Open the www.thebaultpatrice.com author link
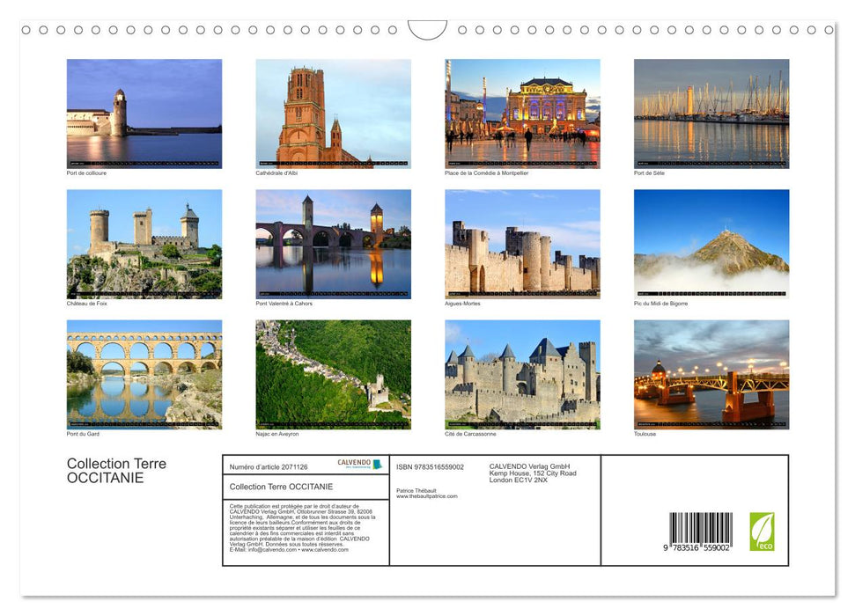Image resolution: width=855 pixels, height=616 pixels. [x=428, y=496]
